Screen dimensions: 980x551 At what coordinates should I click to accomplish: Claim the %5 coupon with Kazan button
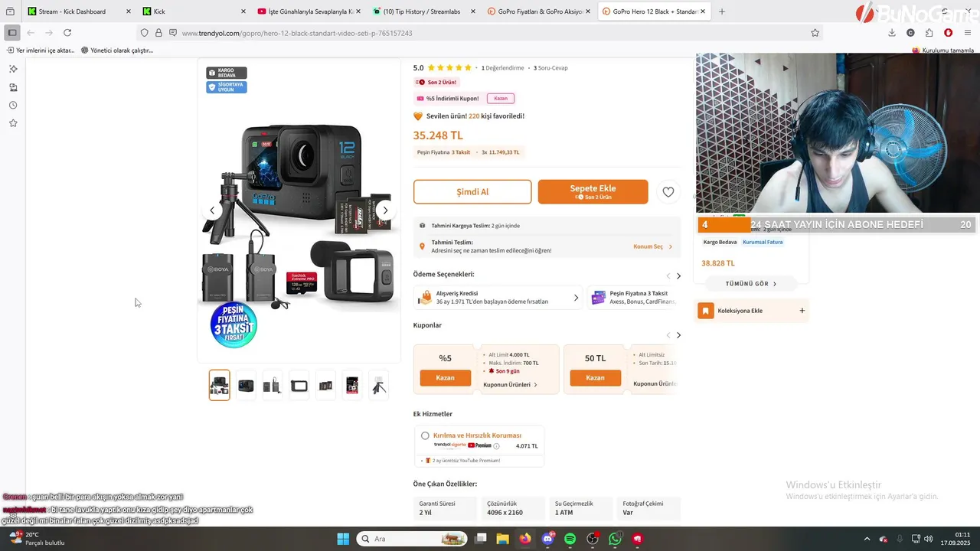pos(445,378)
